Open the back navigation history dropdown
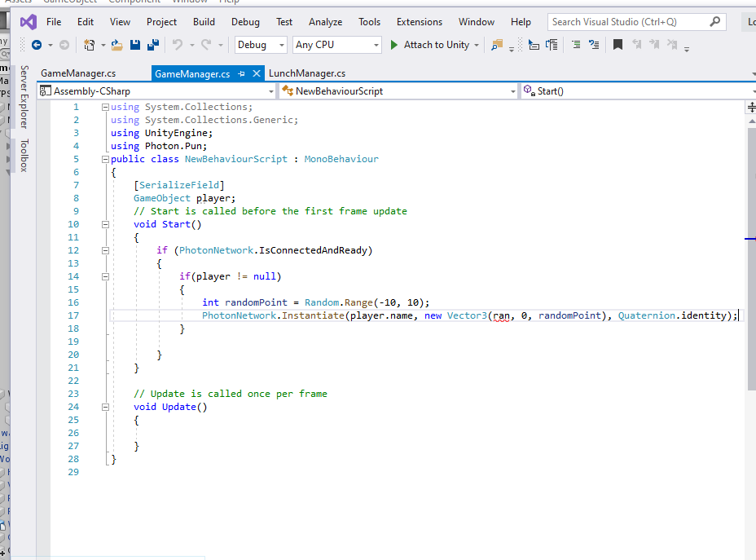 pos(51,46)
